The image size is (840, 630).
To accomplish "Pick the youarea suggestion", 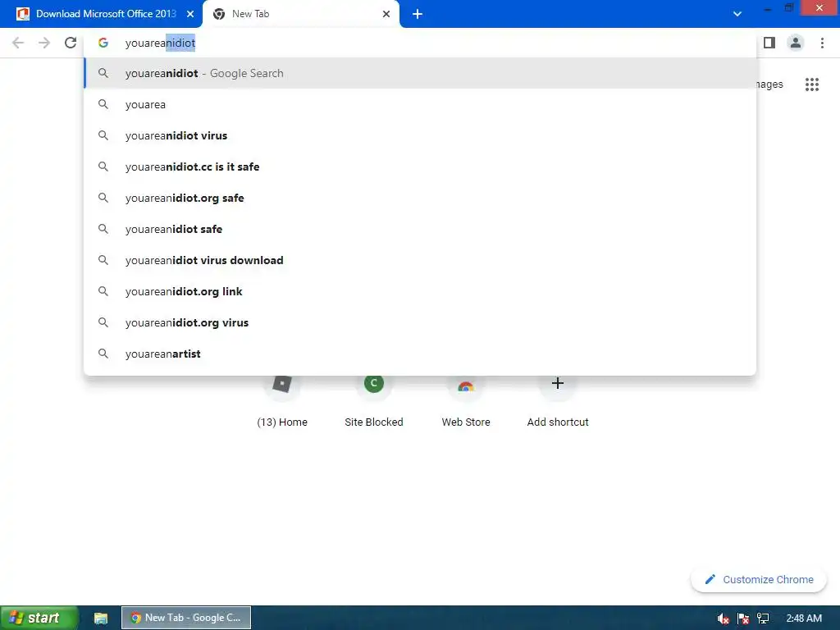I will (x=420, y=104).
